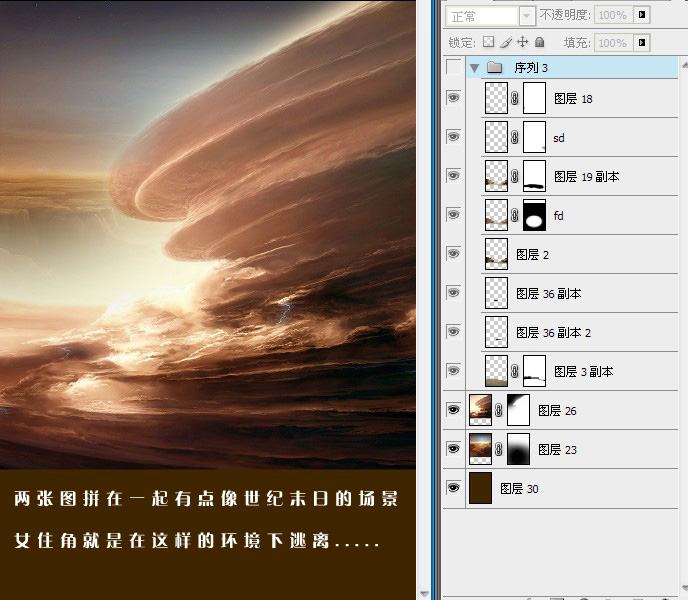688x600 pixels.
Task: Open the 不透明度 opacity slider arrow
Action: [642, 15]
